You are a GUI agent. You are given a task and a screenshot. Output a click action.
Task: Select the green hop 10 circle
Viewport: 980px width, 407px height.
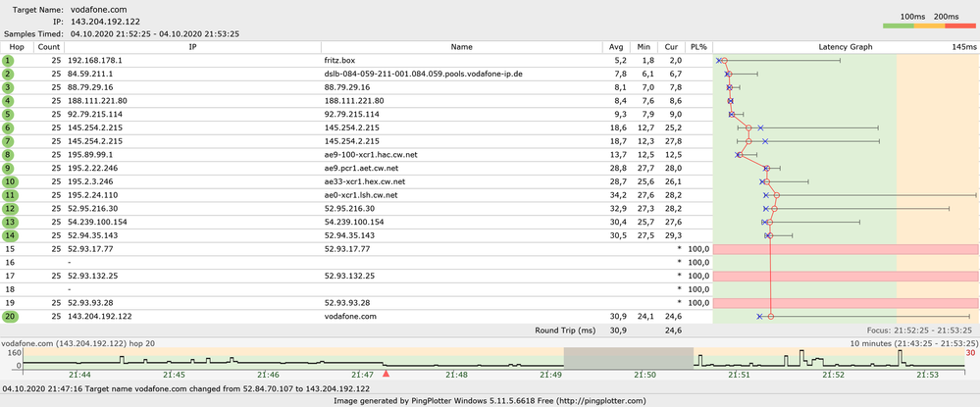click(10, 182)
